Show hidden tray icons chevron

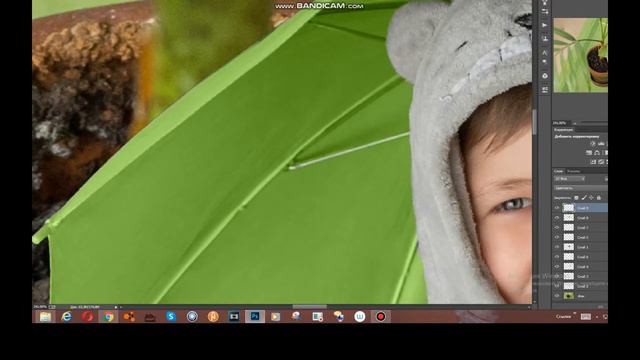[597, 316]
